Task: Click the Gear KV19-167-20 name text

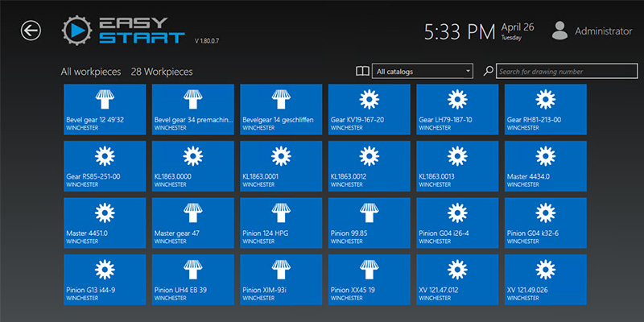Action: (357, 120)
